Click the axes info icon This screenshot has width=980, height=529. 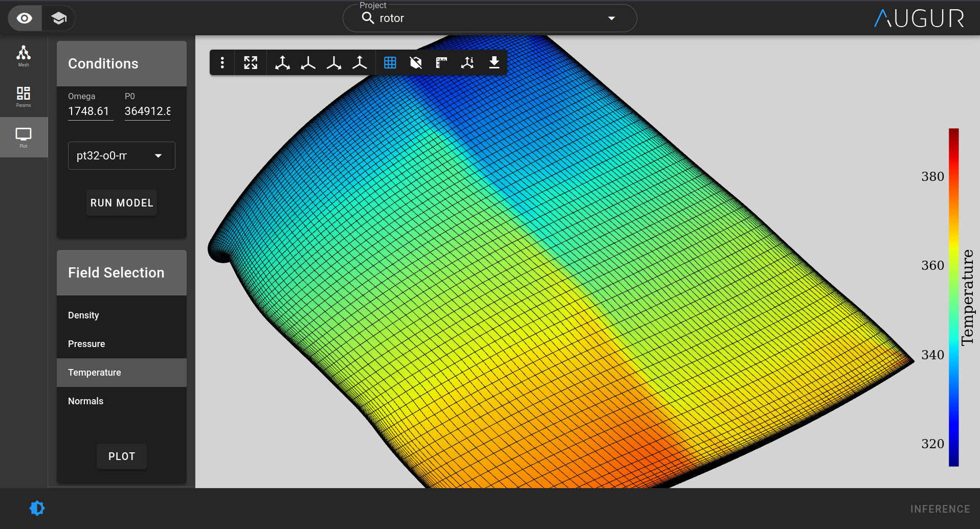(x=467, y=63)
